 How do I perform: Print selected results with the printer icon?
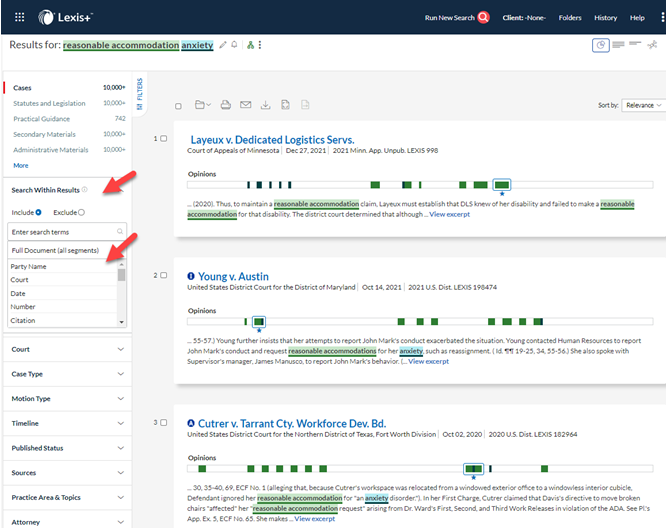point(226,105)
